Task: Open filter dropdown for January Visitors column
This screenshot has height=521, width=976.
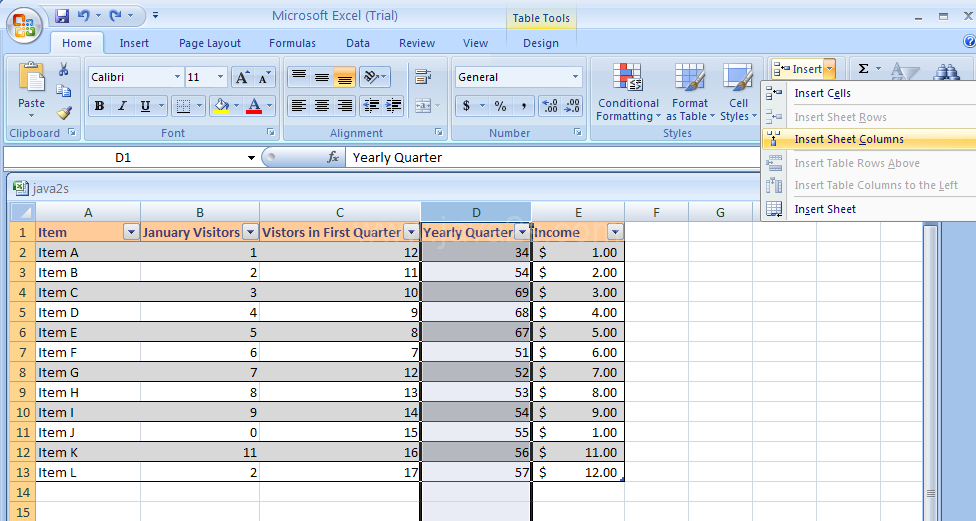Action: click(250, 232)
